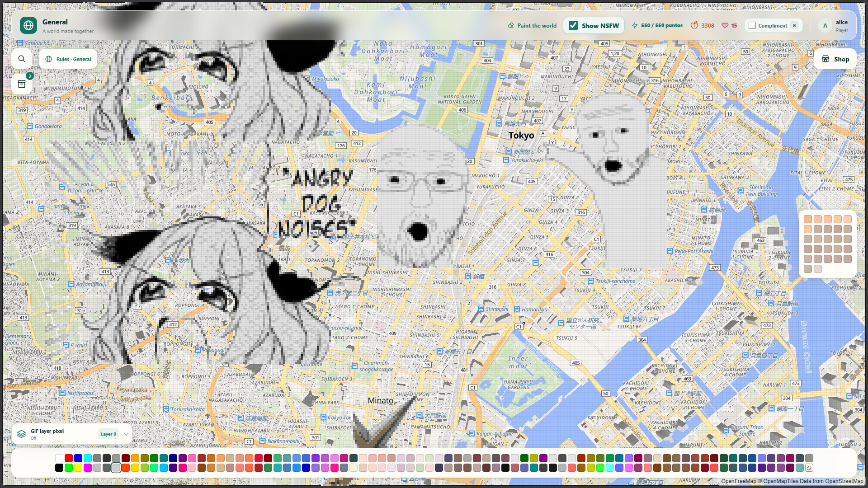Click the Tokyo city label on map
868x488 pixels.
(x=521, y=136)
